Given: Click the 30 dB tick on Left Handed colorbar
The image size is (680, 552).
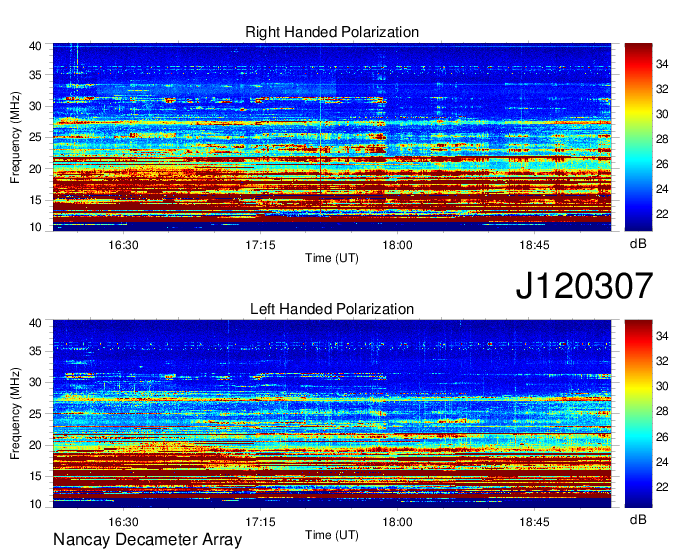Looking at the screenshot, I should pos(662,386).
